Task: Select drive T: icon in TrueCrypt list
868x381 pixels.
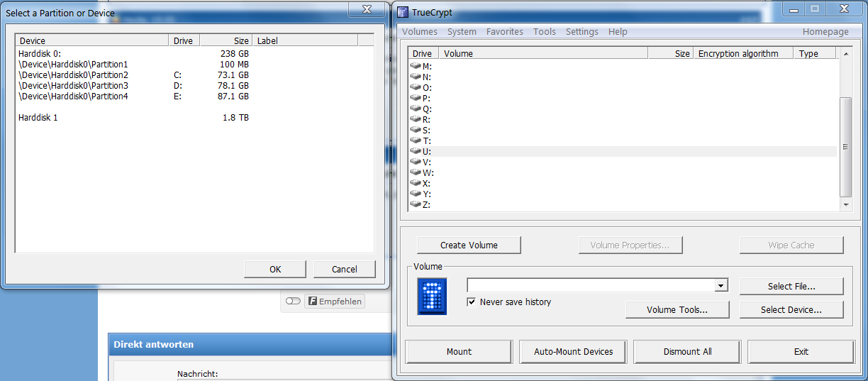Action: 416,140
